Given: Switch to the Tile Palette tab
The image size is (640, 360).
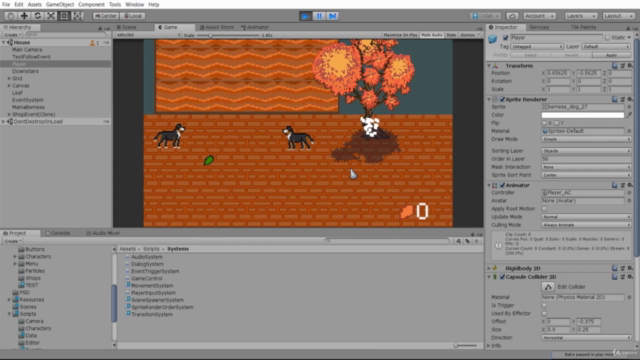Looking at the screenshot, I should click(x=583, y=27).
